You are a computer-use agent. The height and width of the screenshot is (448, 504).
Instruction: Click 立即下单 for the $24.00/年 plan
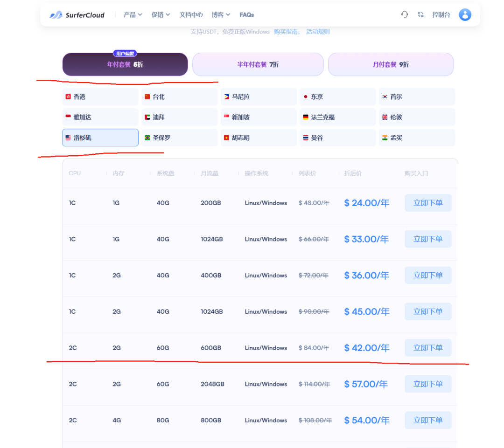click(428, 203)
